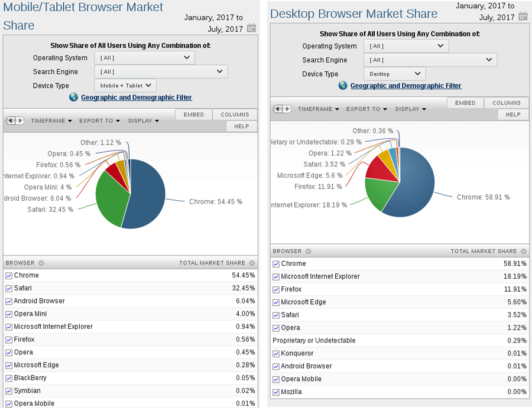Click EMBED button in Mobile/Tablet panel
532x408 pixels.
[x=194, y=115]
